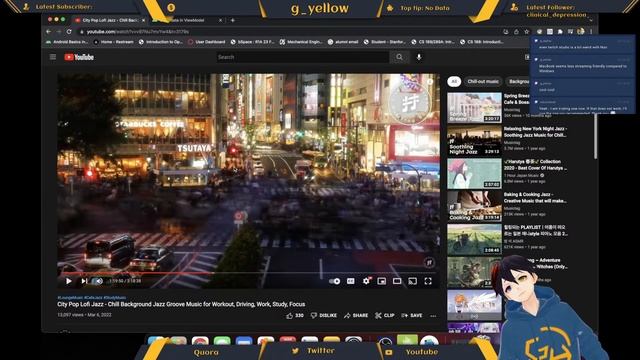
Task: Open the CS 188: Introducti... bookmark
Action: pyautogui.click(x=482, y=42)
